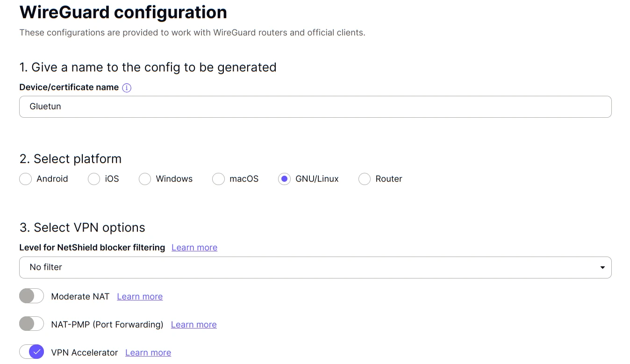Choose the Router platform radio button

365,179
